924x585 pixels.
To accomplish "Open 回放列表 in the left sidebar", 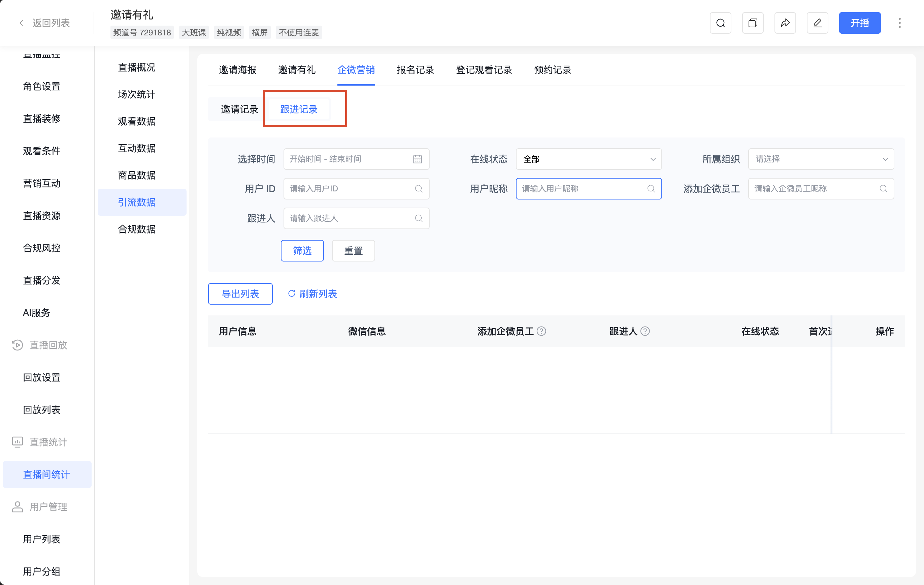I will (42, 410).
